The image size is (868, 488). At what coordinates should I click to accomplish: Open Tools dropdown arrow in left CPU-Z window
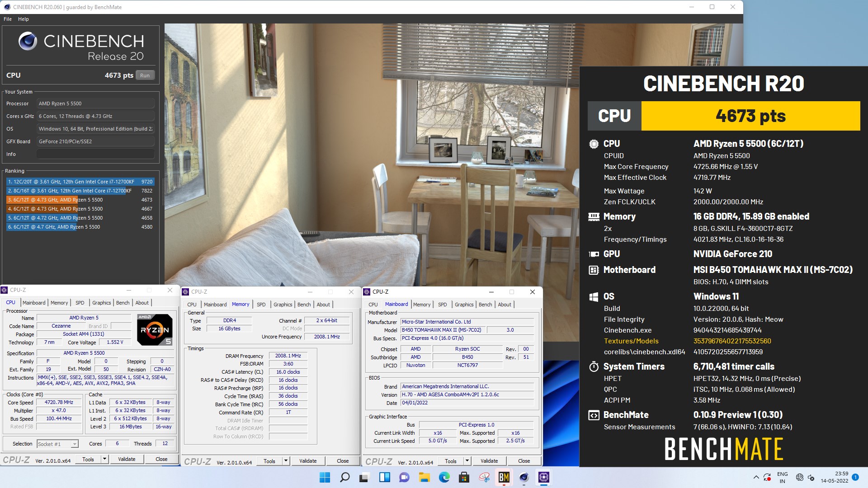coord(104,459)
